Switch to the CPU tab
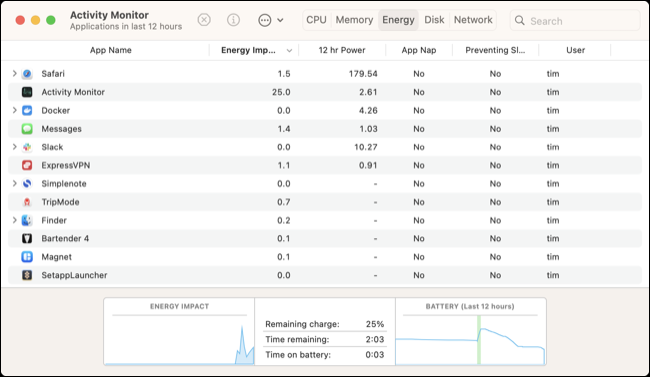 click(316, 20)
